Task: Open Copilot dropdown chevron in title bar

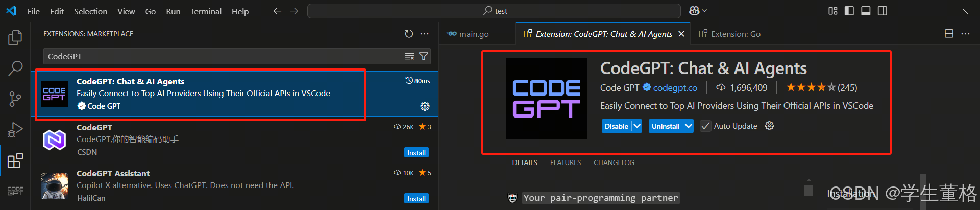Action: 705,11
